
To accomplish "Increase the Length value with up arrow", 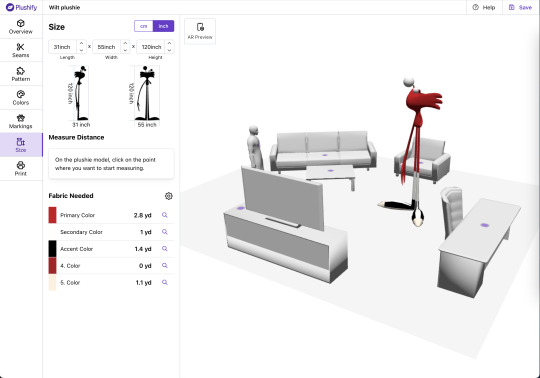I will click(x=81, y=43).
